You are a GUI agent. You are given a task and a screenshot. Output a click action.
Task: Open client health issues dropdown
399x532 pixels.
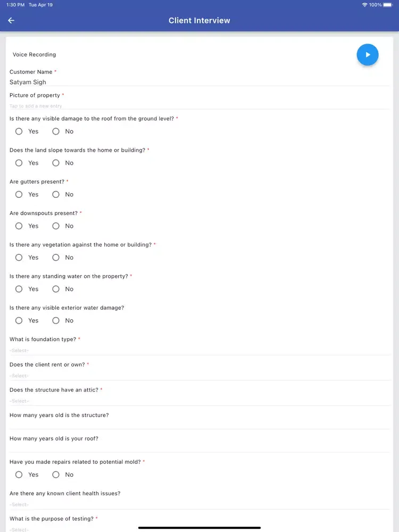199,504
